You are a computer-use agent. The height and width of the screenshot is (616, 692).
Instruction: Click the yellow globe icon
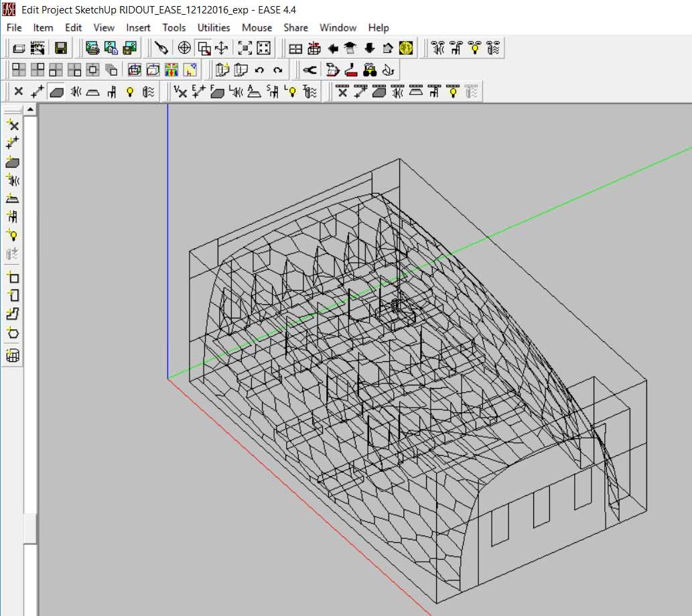click(406, 48)
